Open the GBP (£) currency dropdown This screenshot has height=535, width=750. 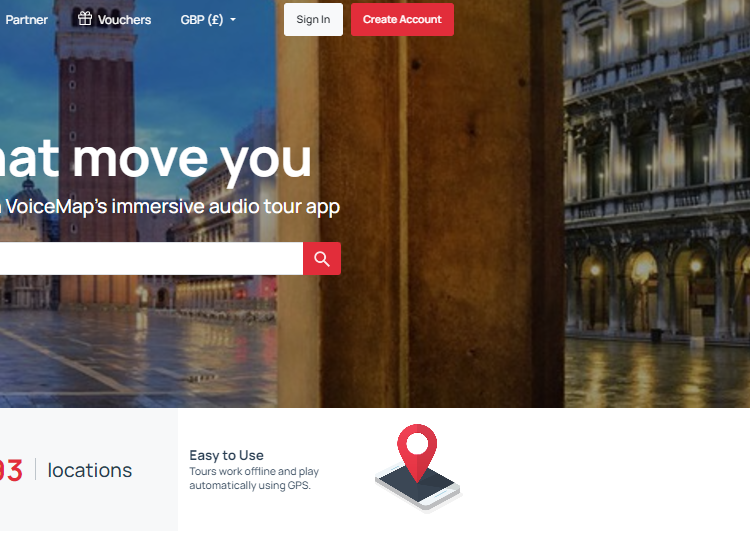coord(208,20)
